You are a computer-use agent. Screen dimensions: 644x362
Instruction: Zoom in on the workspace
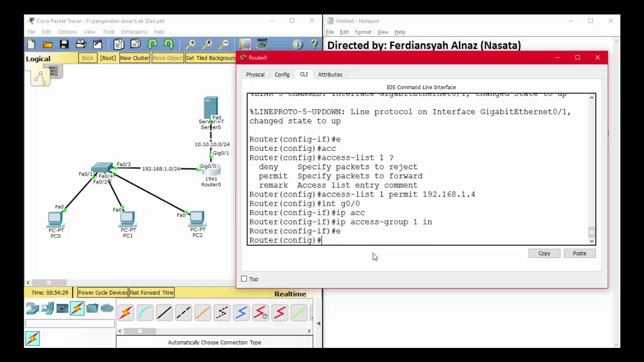coord(191,45)
